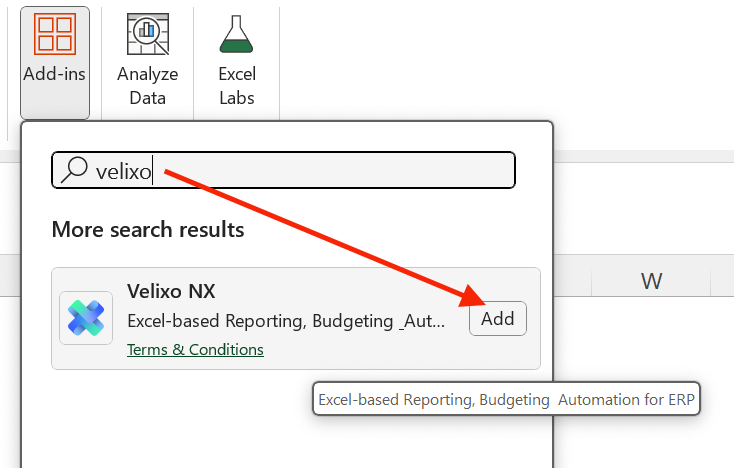Viewport: 734px width, 468px height.
Task: Click the More search results heading
Action: click(148, 229)
